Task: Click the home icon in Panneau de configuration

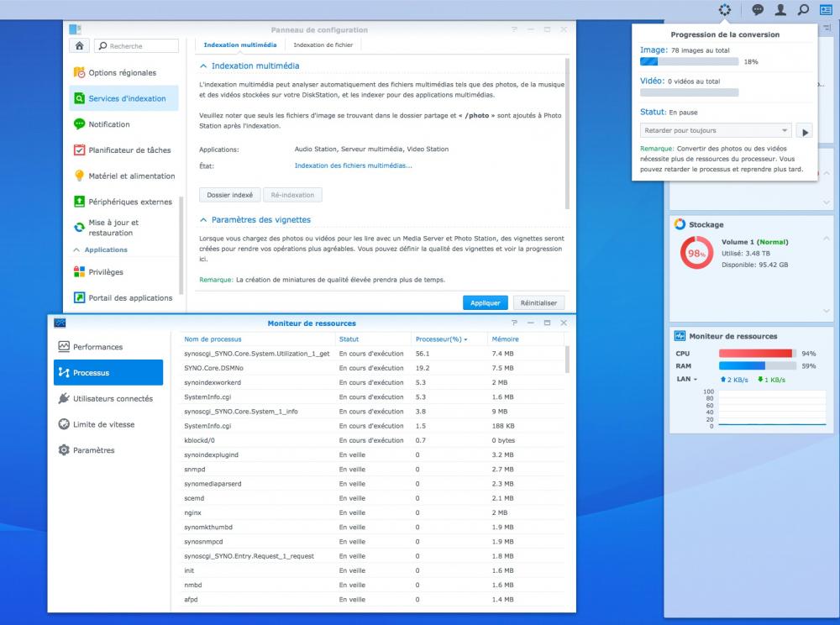Action: (79, 45)
